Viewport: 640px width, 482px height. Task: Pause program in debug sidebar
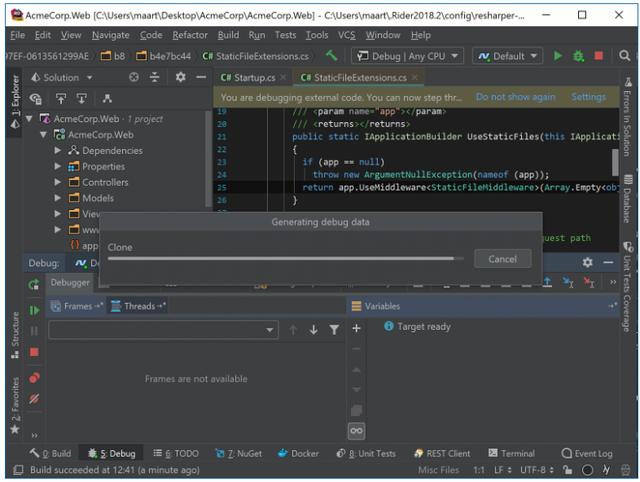[34, 331]
